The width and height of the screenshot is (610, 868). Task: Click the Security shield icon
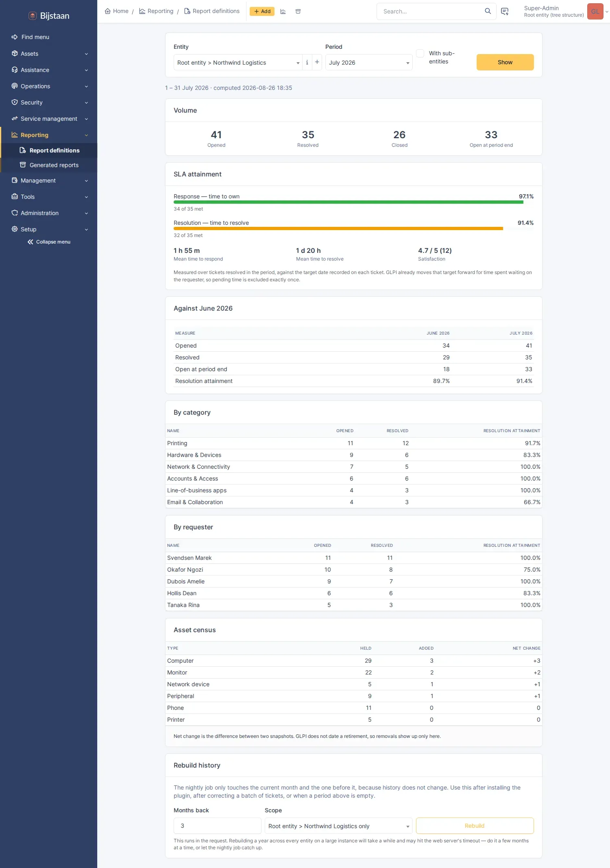pyautogui.click(x=15, y=102)
